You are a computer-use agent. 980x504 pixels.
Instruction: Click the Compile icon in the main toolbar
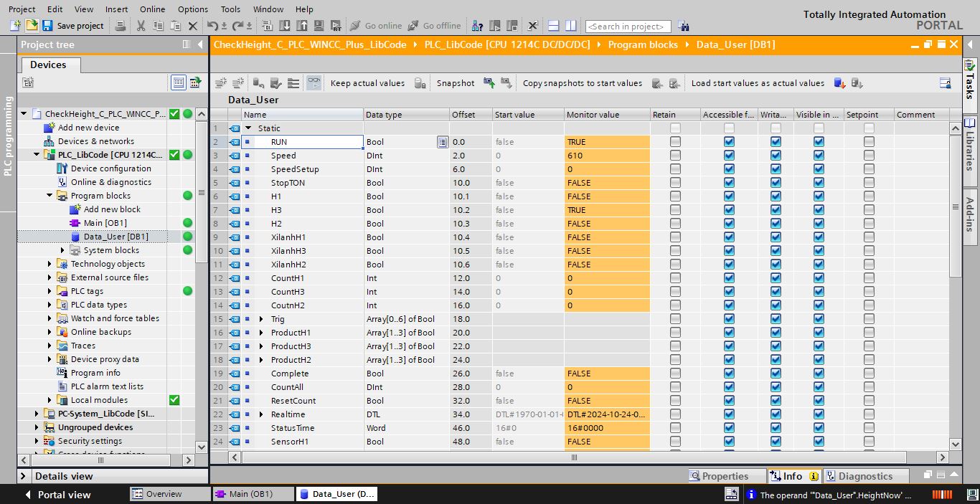(268, 26)
